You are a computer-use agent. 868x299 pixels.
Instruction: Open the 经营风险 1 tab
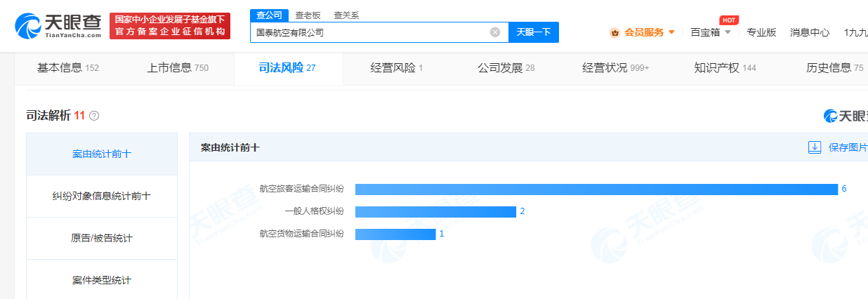397,68
